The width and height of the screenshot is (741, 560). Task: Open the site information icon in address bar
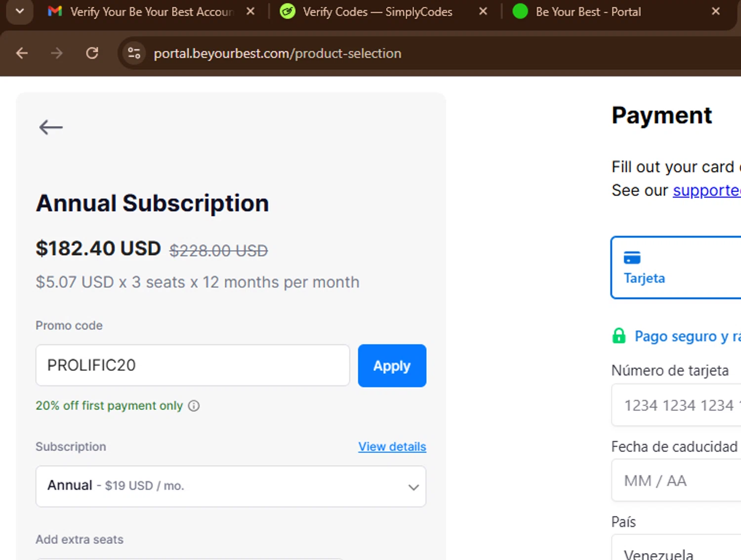point(134,53)
